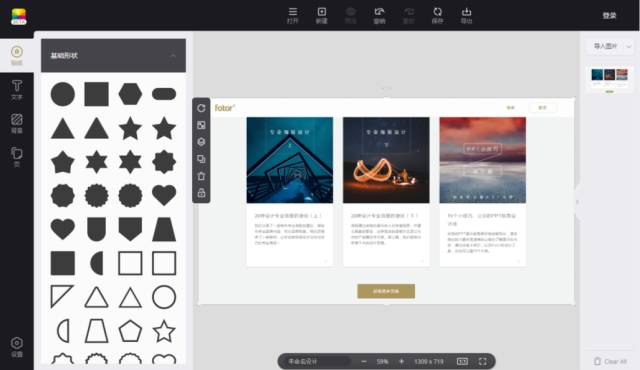The height and width of the screenshot is (370, 640).
Task: Insert the filled pointed shield shape
Action: [130, 229]
